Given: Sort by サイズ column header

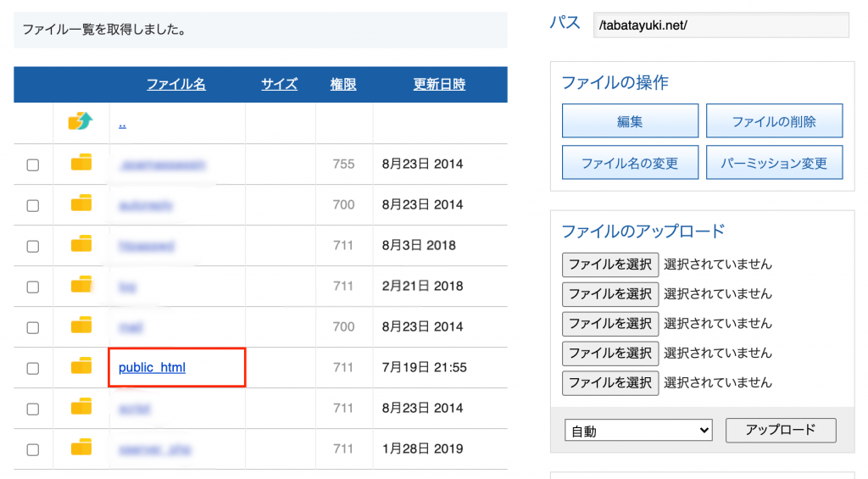Looking at the screenshot, I should click(x=280, y=84).
